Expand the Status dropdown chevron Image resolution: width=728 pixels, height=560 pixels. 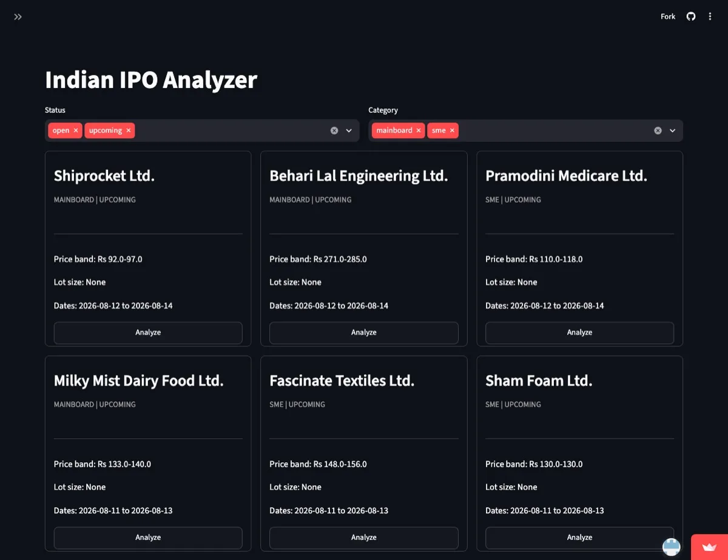[x=349, y=130]
